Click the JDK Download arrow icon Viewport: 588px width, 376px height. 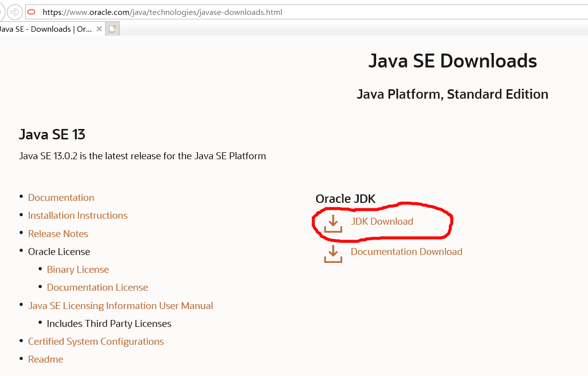pyautogui.click(x=333, y=224)
